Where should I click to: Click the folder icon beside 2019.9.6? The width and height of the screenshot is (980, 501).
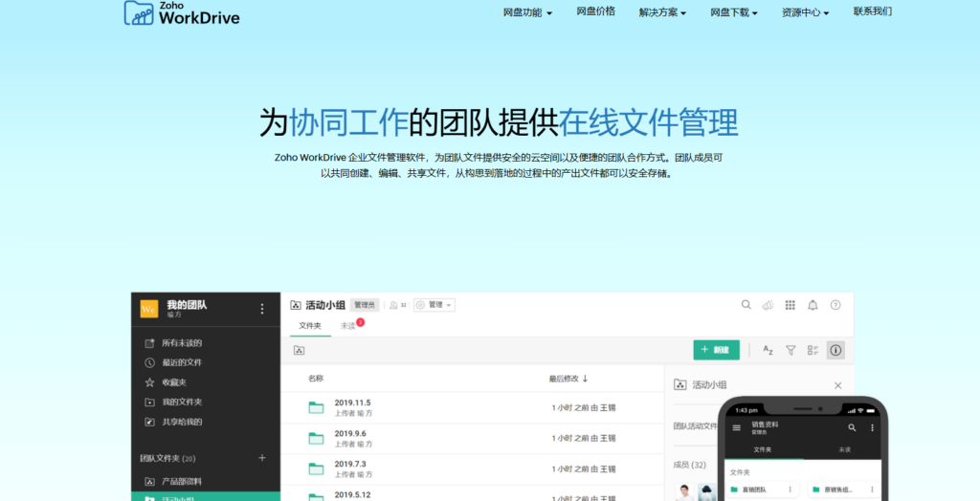pyautogui.click(x=316, y=439)
